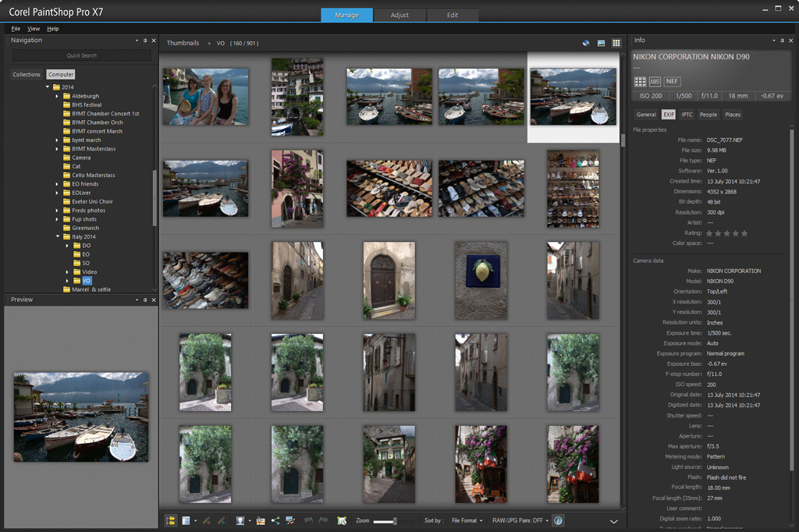799x532 pixels.
Task: Switch thumbnails to grid view
Action: point(616,43)
